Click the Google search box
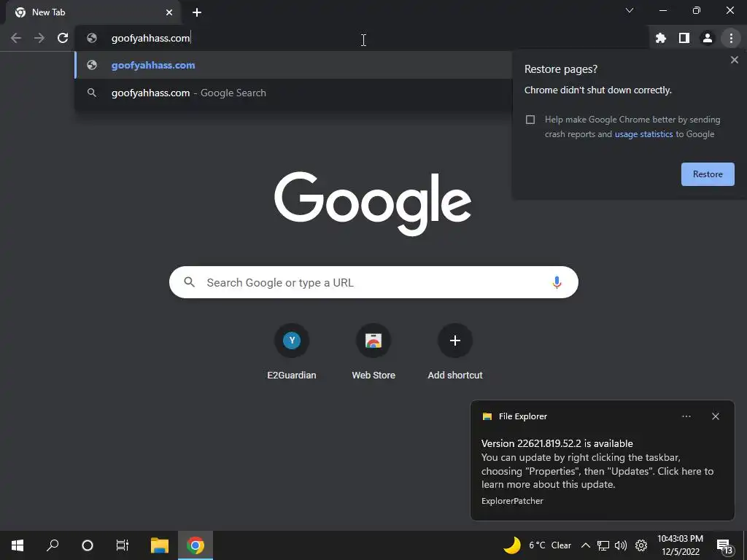The height and width of the screenshot is (560, 747). click(x=373, y=282)
